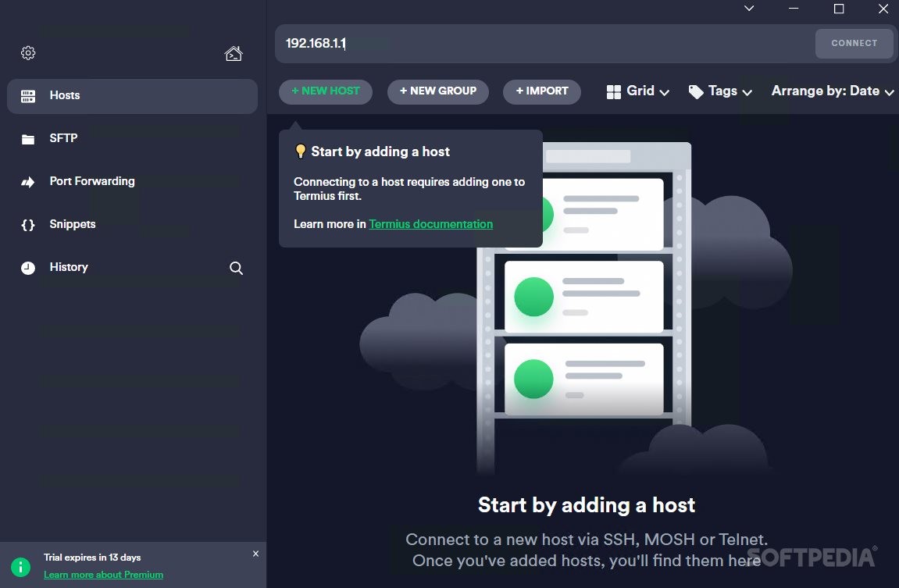
Task: Click the Tags label icon
Action: coord(695,91)
